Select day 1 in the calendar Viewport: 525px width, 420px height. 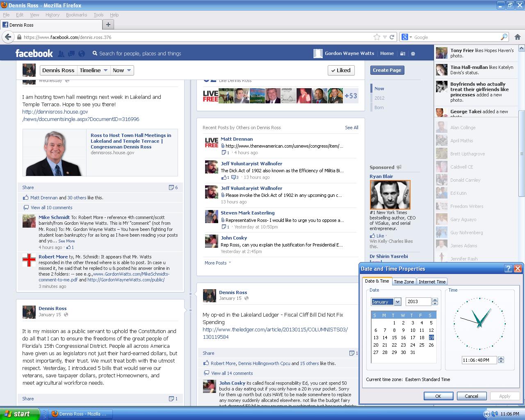(394, 323)
